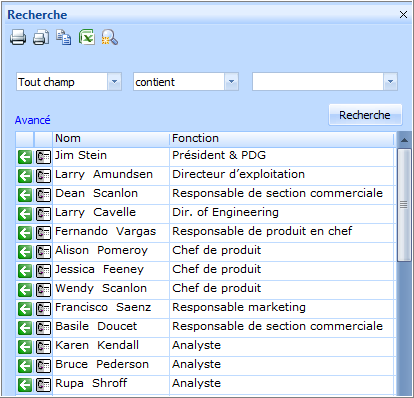Screen dimensions: 414x398
Task: Open the Avancé advanced search link
Action: 32,120
